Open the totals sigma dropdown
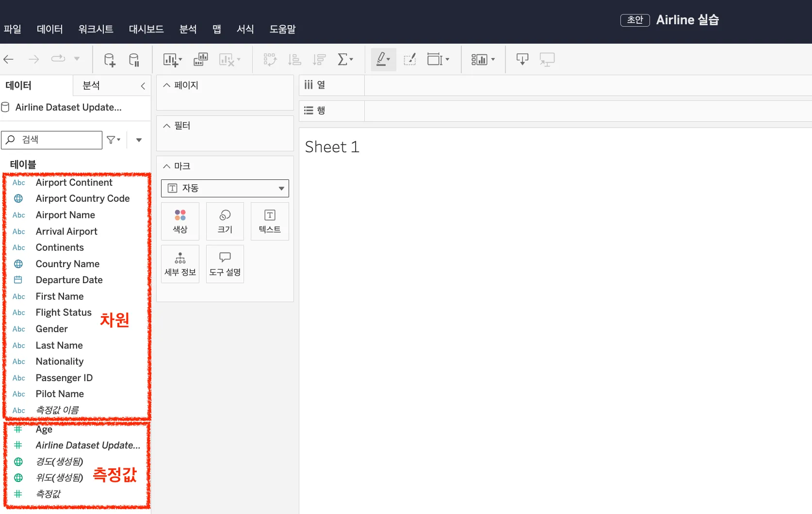This screenshot has height=514, width=812. pos(345,60)
